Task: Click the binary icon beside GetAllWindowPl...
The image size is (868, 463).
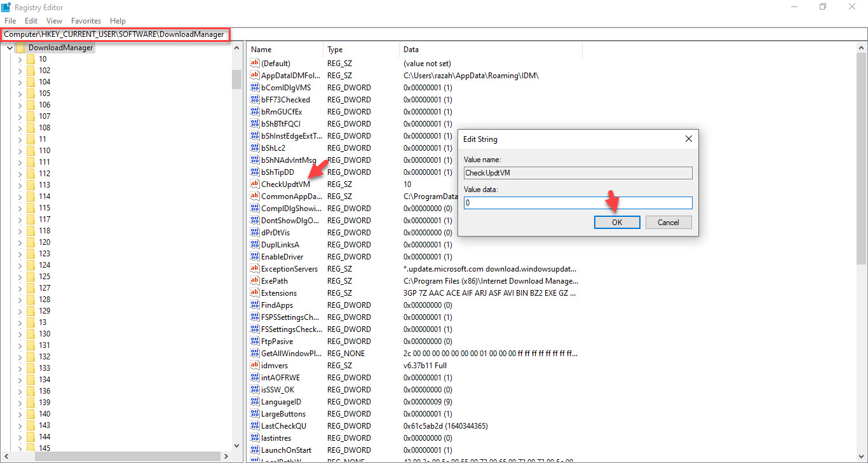Action: [255, 354]
